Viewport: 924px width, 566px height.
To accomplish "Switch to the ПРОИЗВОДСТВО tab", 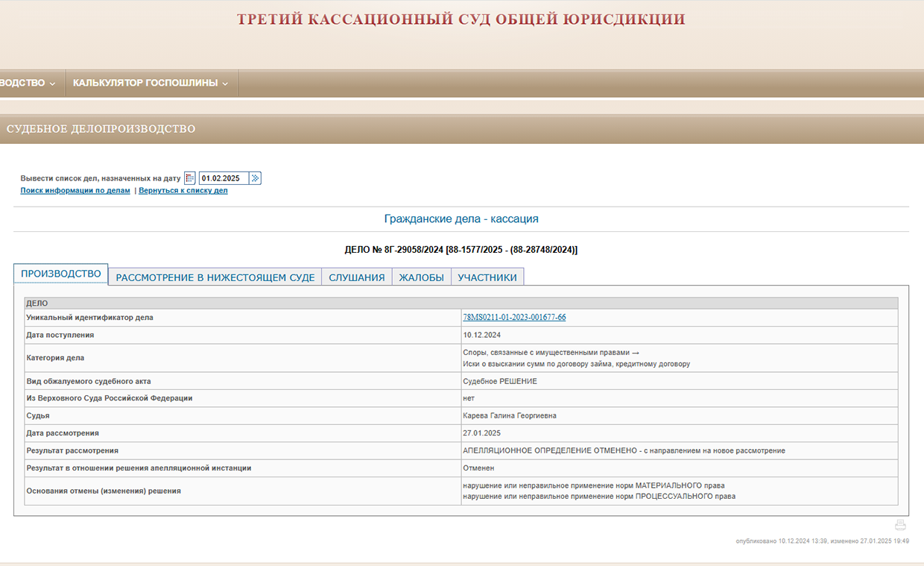I will (x=61, y=274).
